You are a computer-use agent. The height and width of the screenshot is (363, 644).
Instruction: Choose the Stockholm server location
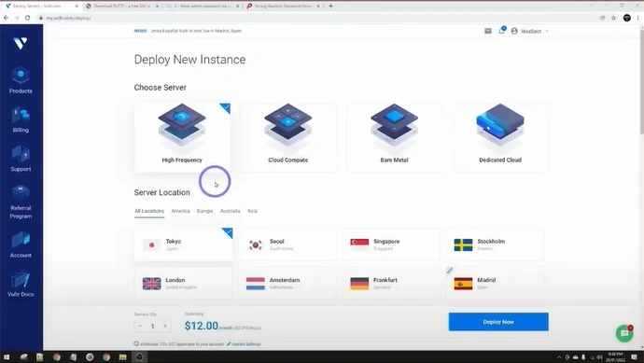(x=496, y=244)
